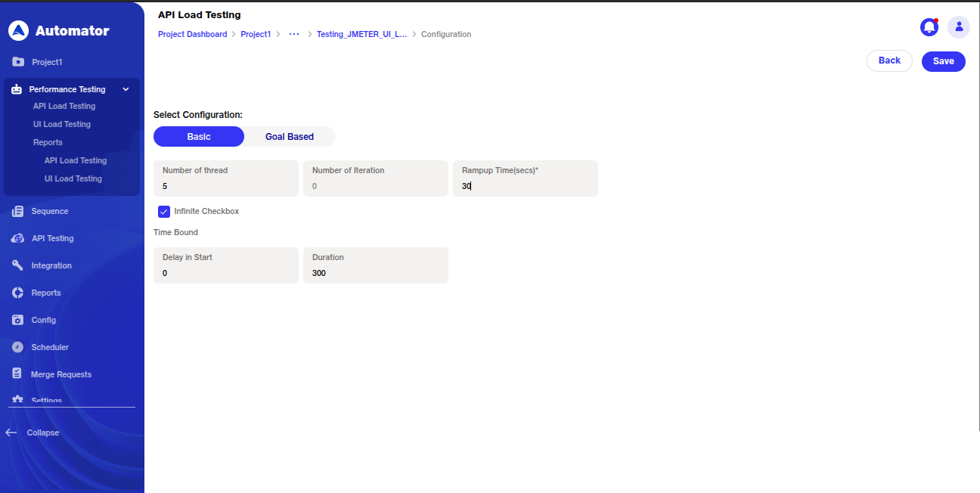Click the Project1 folder icon in sidebar

(x=18, y=62)
